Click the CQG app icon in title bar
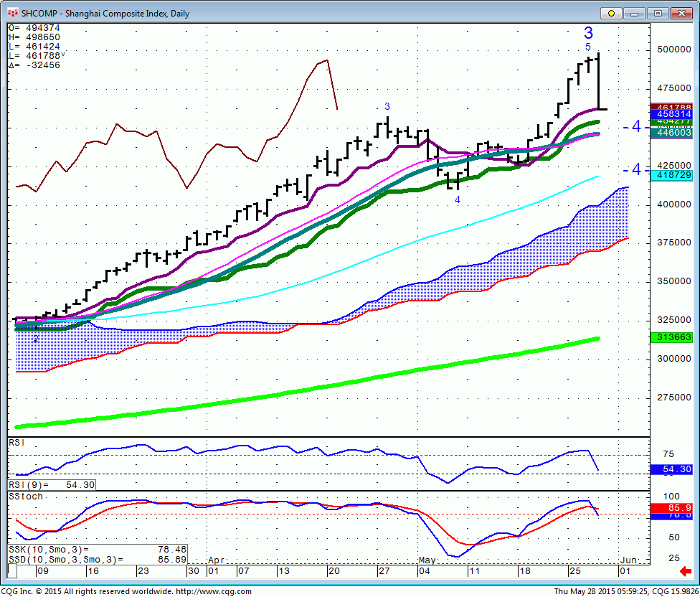This screenshot has height=597, width=700. coord(12,14)
